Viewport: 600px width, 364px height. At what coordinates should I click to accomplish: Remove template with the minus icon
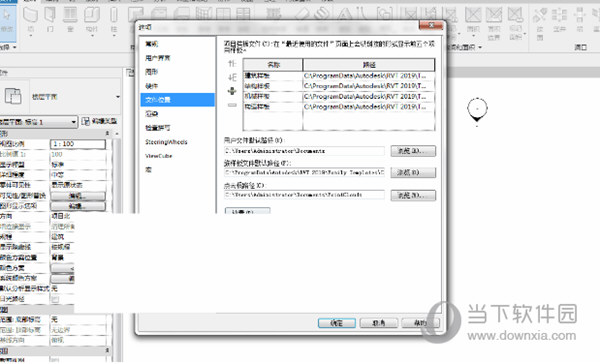pyautogui.click(x=232, y=105)
